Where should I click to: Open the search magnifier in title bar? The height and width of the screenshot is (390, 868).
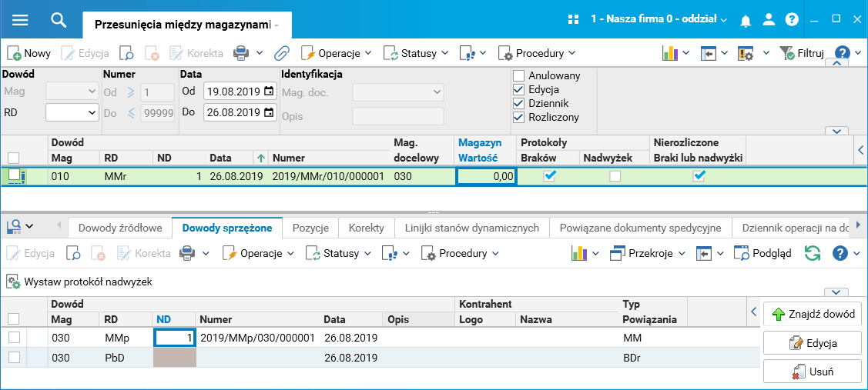click(x=58, y=19)
